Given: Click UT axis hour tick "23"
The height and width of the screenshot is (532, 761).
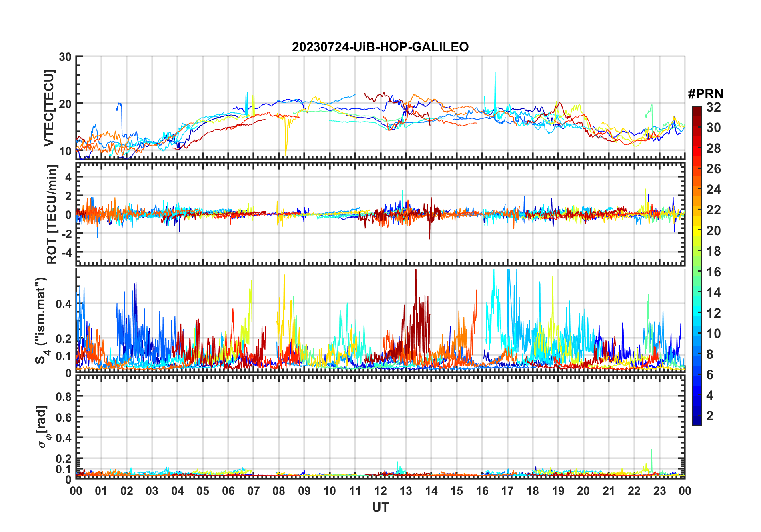Looking at the screenshot, I should point(660,491).
